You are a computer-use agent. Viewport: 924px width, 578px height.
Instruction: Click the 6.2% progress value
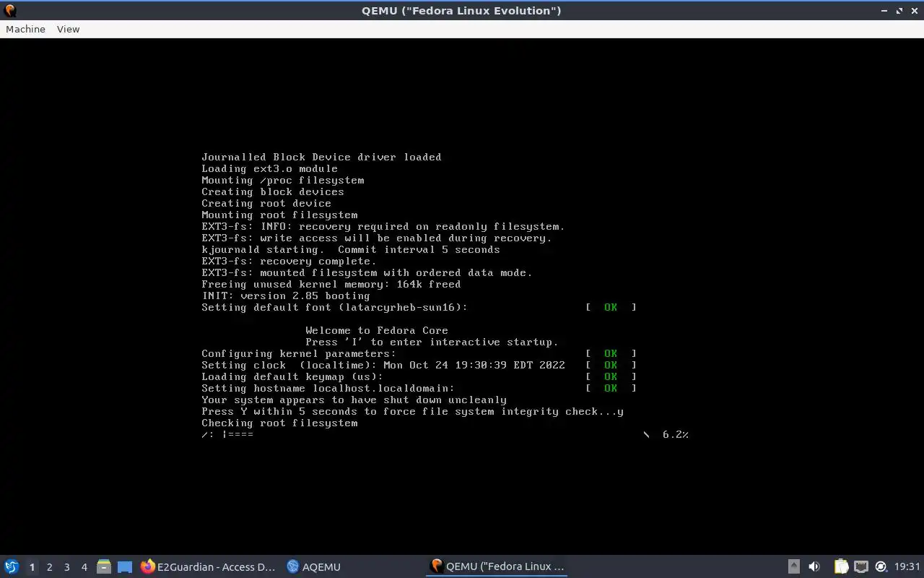tap(676, 434)
